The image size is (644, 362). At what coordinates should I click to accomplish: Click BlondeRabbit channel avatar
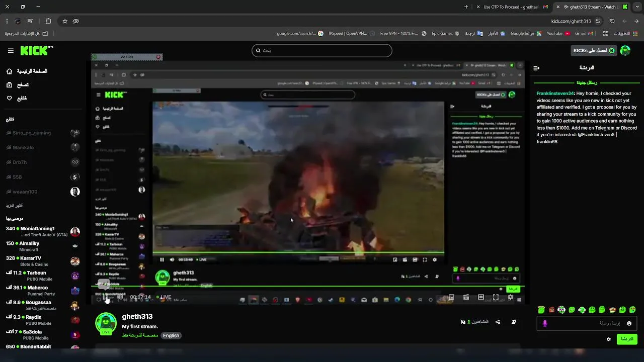pyautogui.click(x=75, y=347)
